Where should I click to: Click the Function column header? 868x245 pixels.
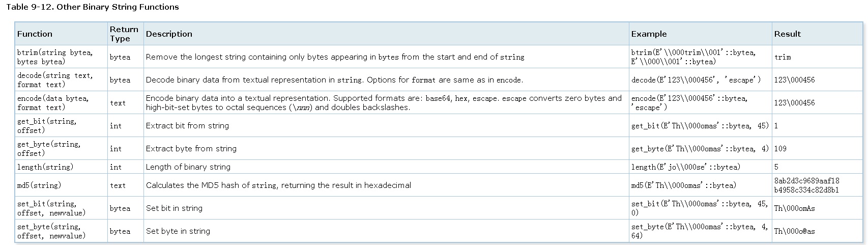point(35,34)
